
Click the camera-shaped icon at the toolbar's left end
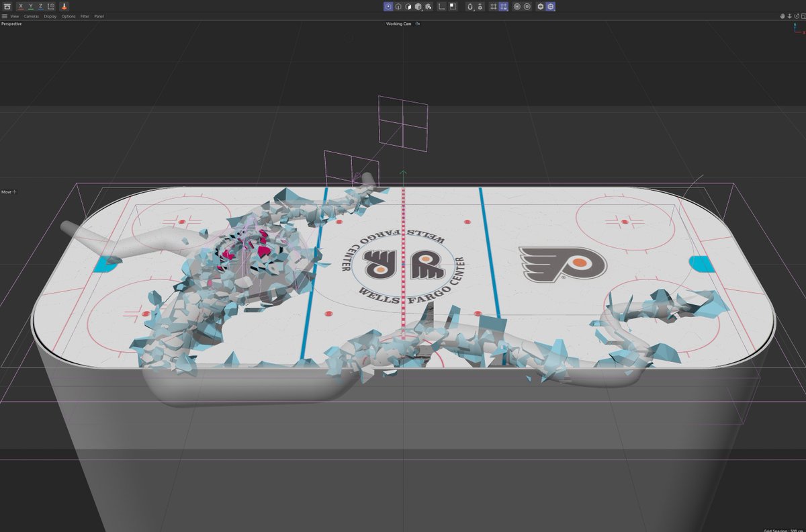coord(7,6)
